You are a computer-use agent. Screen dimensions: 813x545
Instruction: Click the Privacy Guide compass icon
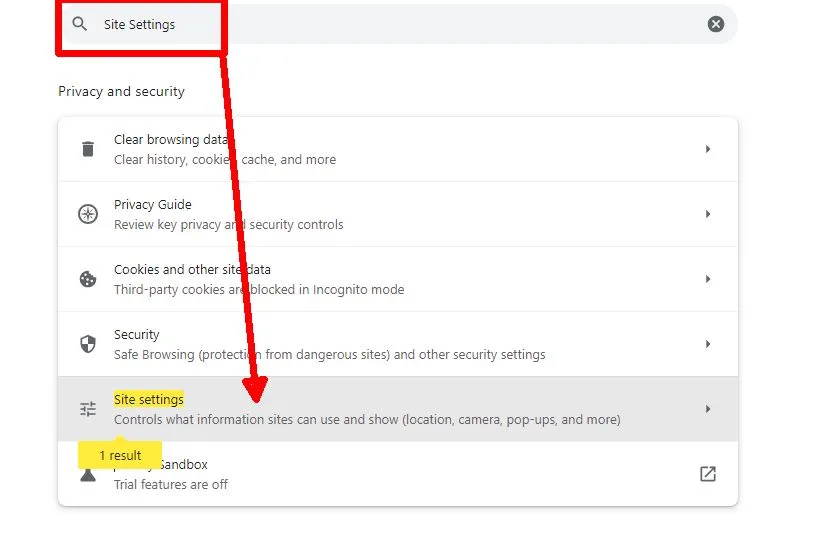88,214
